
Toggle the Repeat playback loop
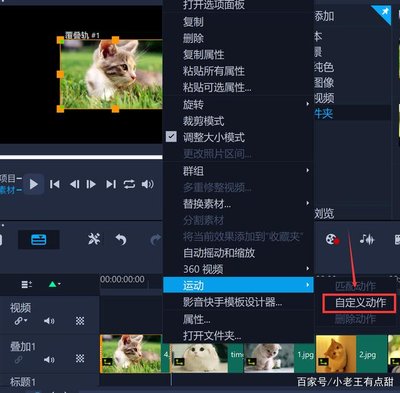point(129,184)
